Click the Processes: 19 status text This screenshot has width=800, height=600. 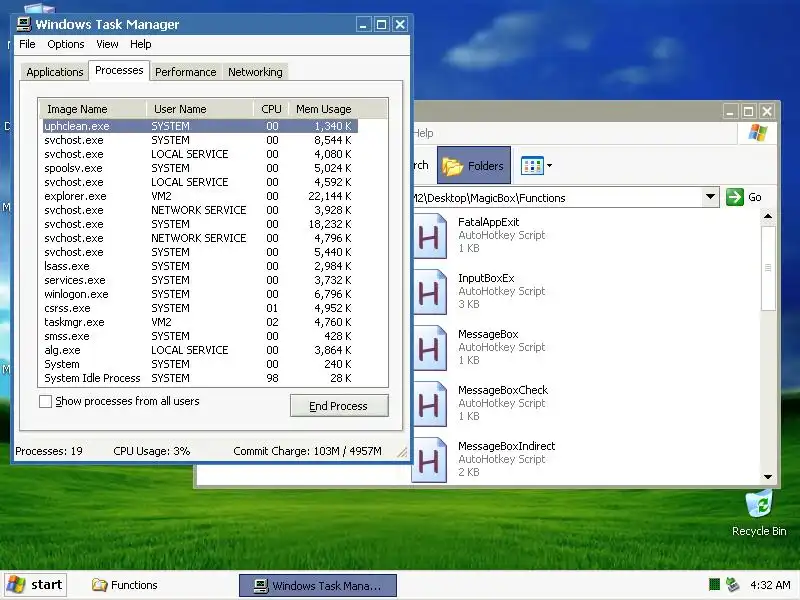coord(48,451)
